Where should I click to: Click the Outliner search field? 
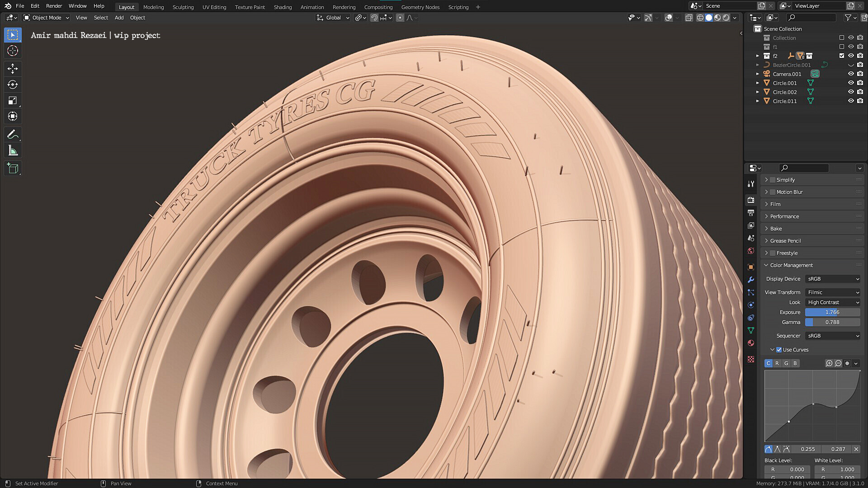pyautogui.click(x=811, y=17)
